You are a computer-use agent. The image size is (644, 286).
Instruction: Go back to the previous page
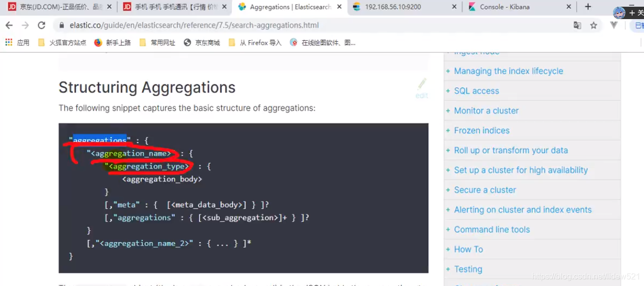click(x=9, y=25)
